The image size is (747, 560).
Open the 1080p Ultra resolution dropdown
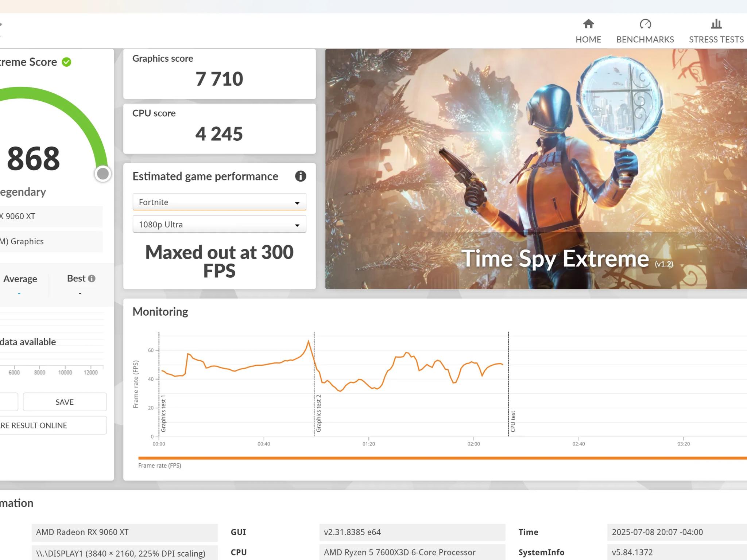pos(219,224)
